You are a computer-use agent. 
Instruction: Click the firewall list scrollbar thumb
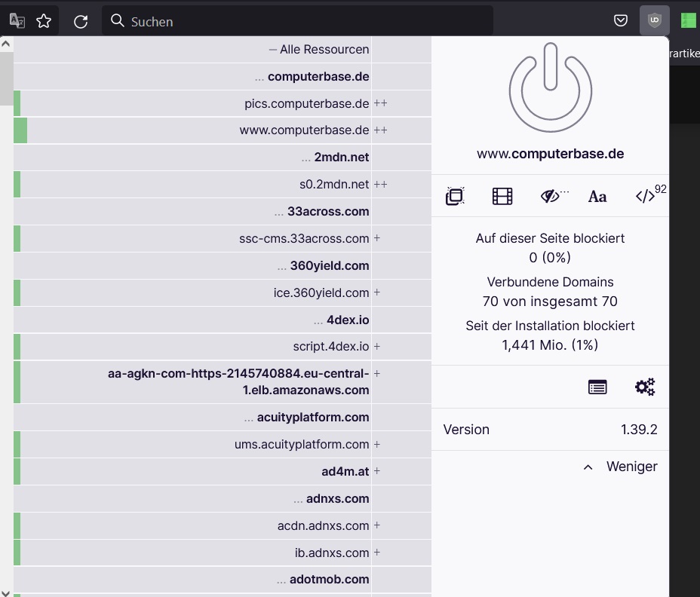click(6, 78)
